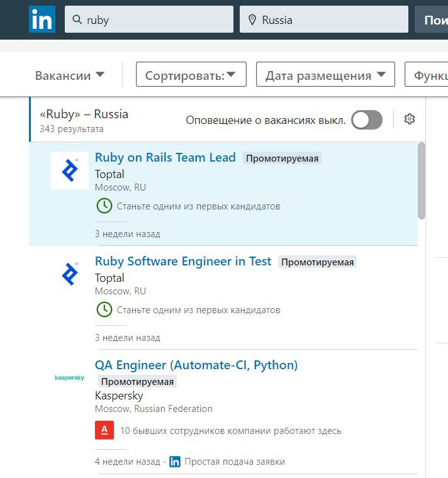
Task: Open the LinkedIn home logo
Action: point(42,19)
